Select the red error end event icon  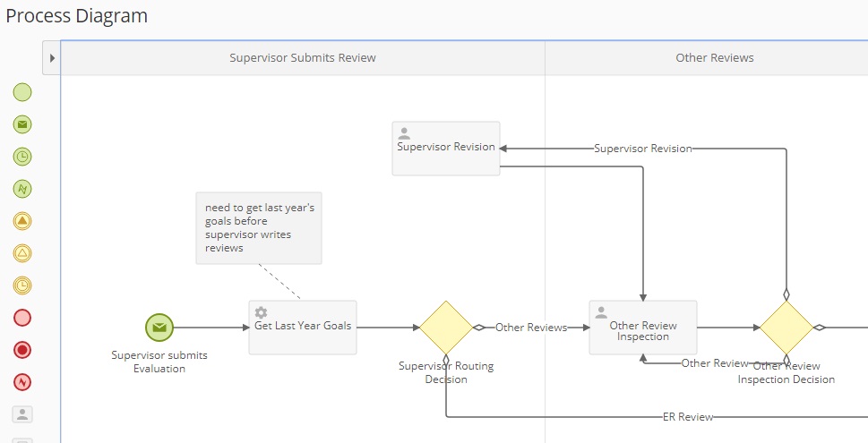click(x=22, y=382)
